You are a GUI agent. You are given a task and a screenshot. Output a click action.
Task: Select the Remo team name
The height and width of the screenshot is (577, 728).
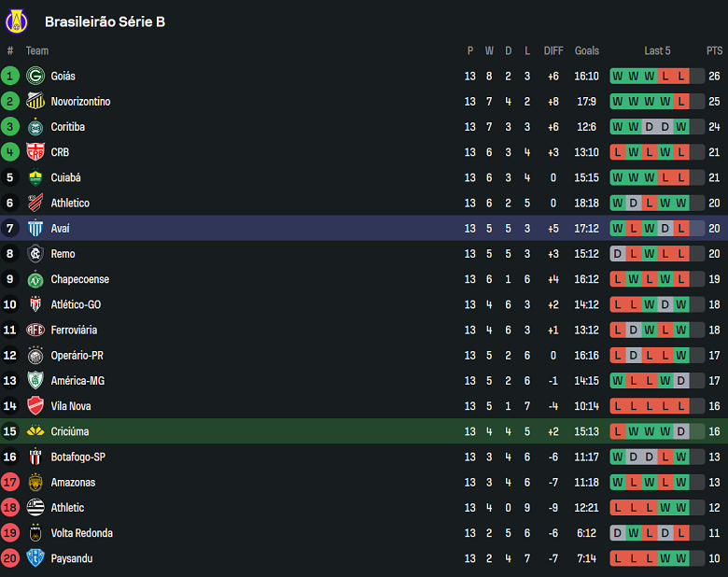(63, 254)
